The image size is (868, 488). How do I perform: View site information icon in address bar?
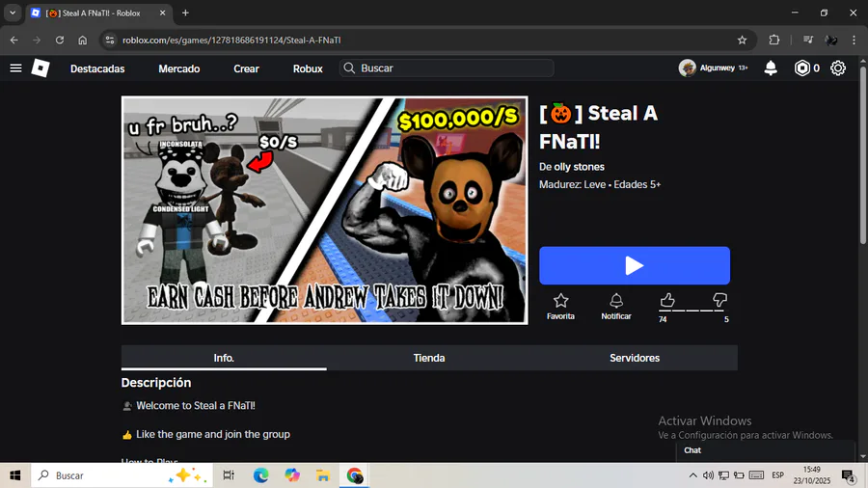(x=110, y=40)
